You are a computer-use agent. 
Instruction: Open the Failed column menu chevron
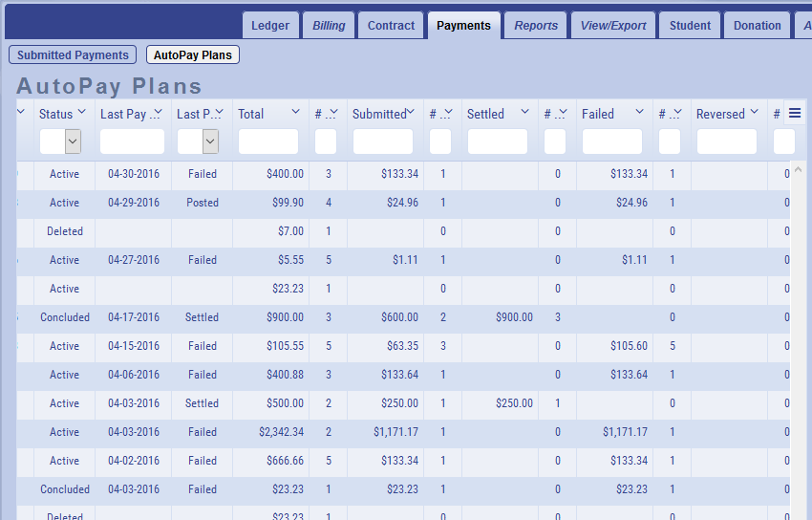tap(639, 113)
